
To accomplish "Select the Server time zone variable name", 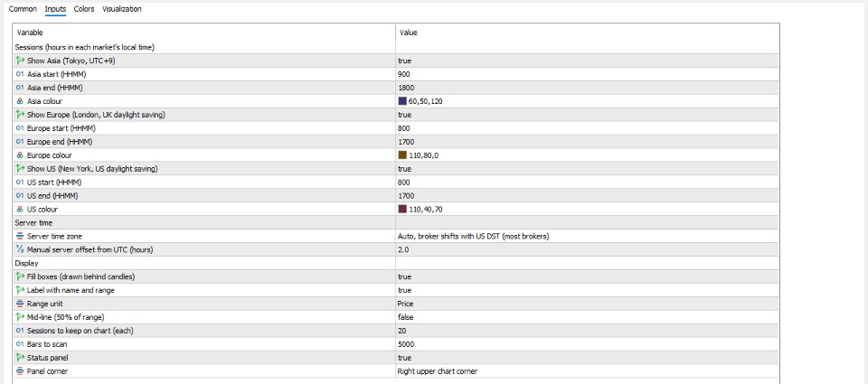I will (x=54, y=236).
